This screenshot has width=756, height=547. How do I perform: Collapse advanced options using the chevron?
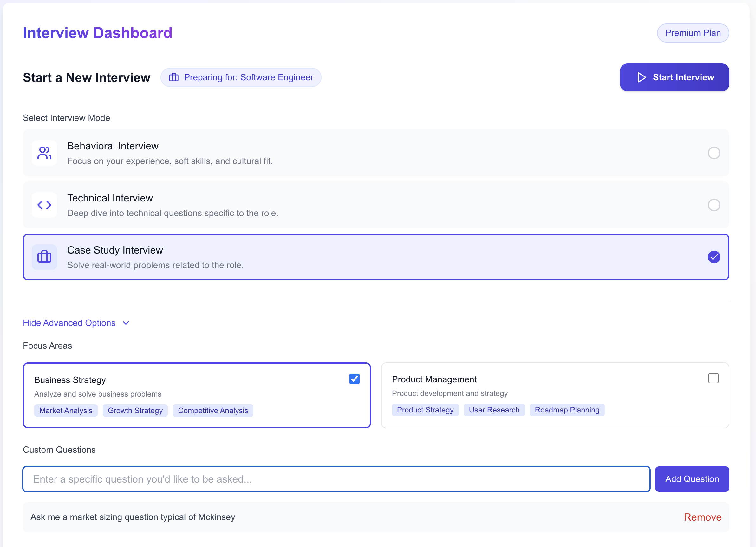pos(126,323)
